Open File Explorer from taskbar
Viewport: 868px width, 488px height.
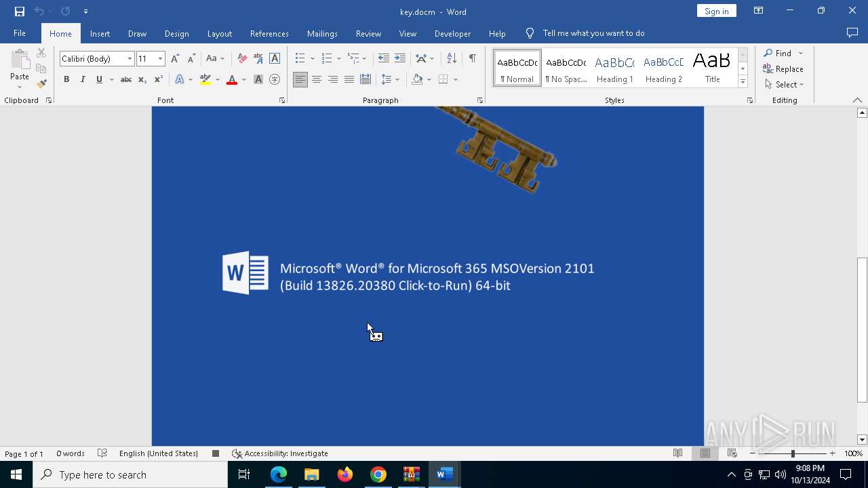tap(312, 474)
